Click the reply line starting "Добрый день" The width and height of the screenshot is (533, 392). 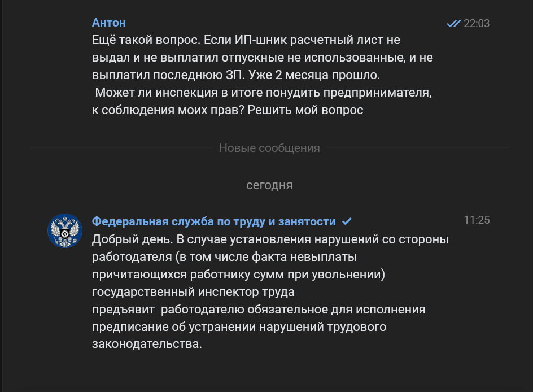270,239
